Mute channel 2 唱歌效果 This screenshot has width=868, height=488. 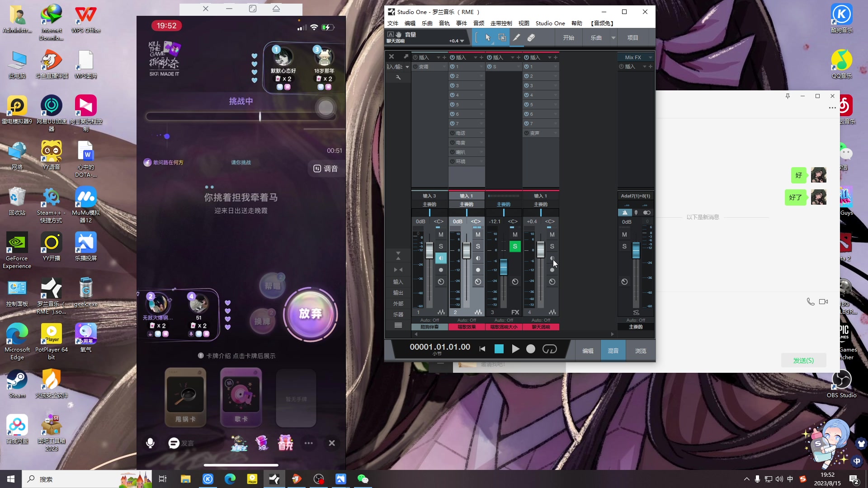pos(478,235)
